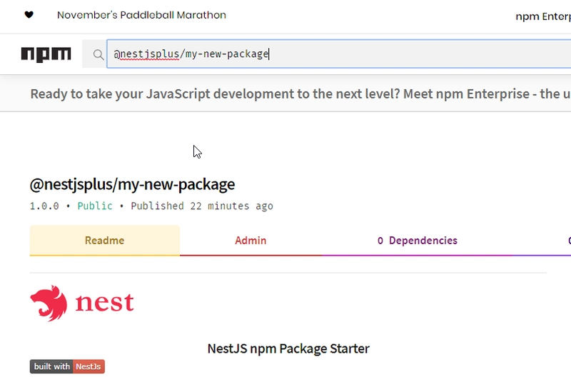Focus the package search input field
Viewport: 571px width, 392px height.
pos(338,54)
